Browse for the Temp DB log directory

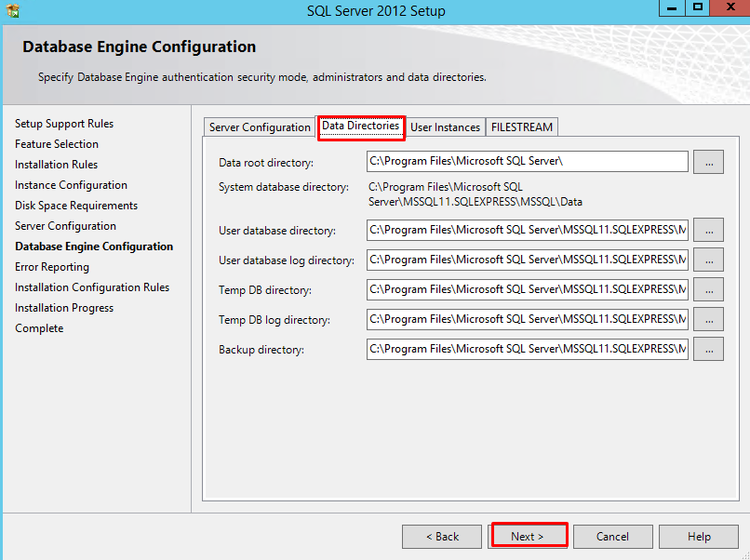[708, 319]
